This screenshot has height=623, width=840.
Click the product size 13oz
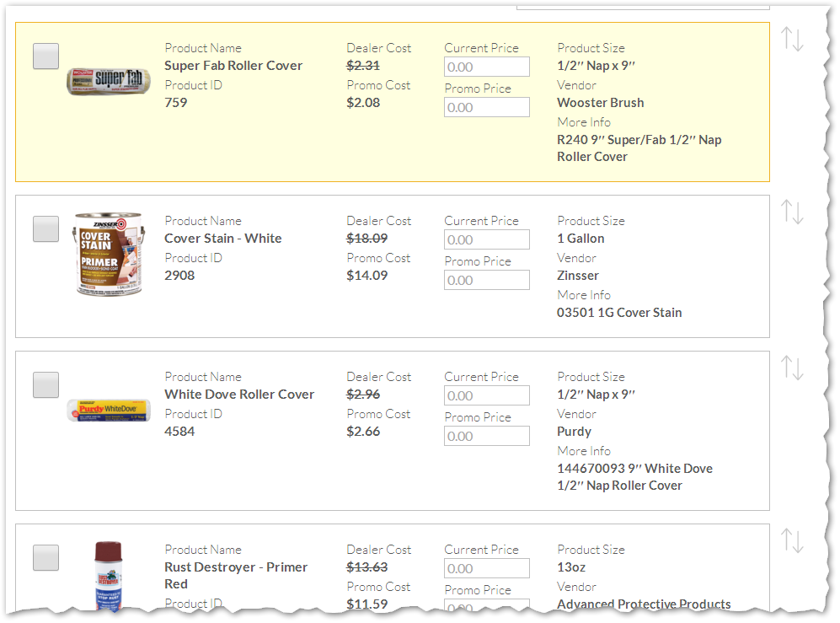pos(571,567)
